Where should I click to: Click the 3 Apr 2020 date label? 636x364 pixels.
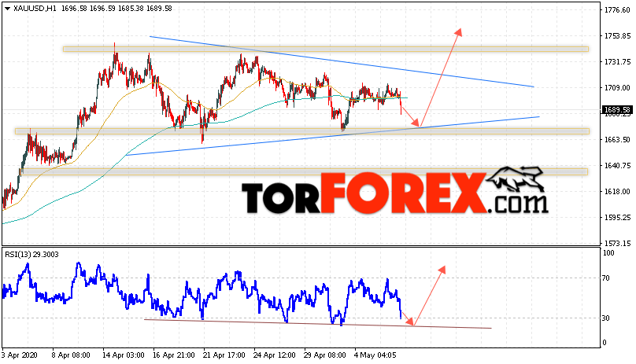click(19, 355)
